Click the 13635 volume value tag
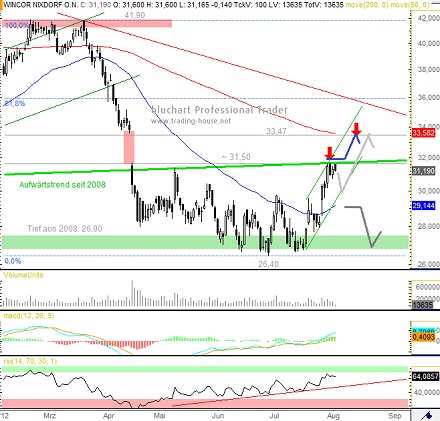Viewport: 440px width, 421px height. pyautogui.click(x=422, y=305)
